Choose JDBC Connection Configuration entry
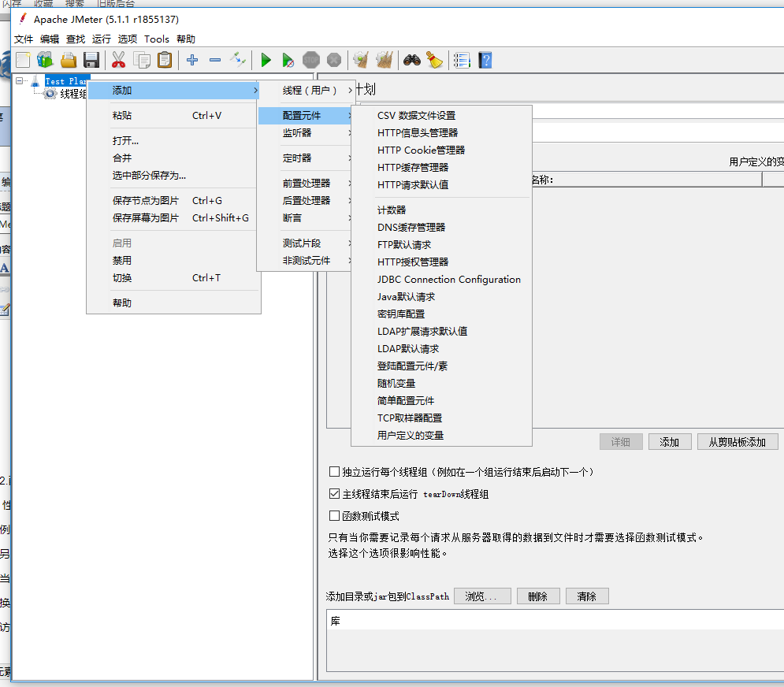Image resolution: width=784 pixels, height=687 pixels. pyautogui.click(x=441, y=280)
